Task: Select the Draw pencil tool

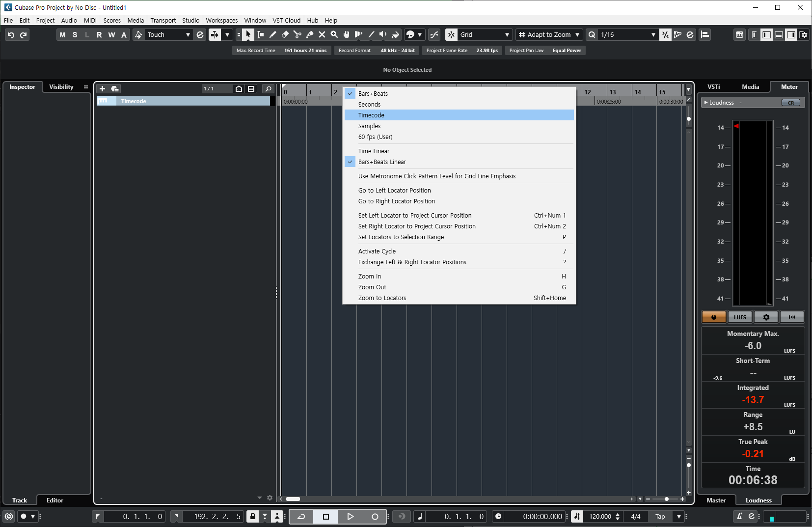Action: click(x=273, y=35)
